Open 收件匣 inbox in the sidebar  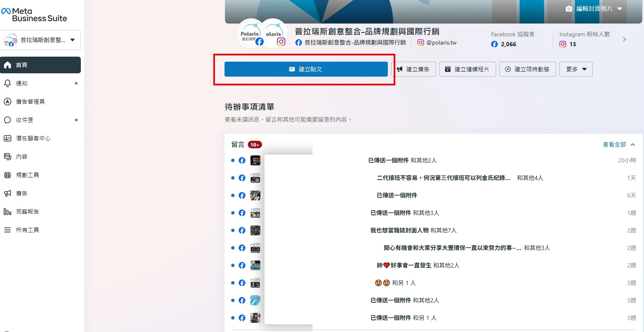40,120
